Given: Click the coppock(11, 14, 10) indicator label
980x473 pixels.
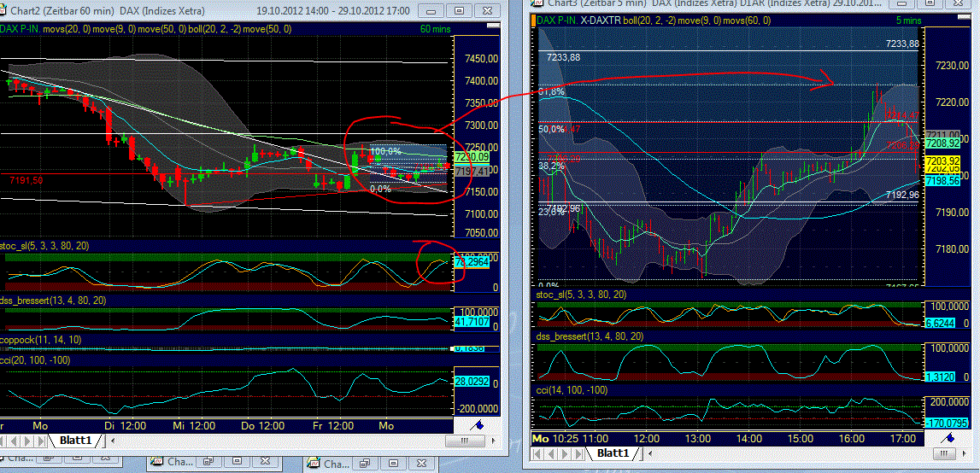Looking at the screenshot, I should click(x=41, y=339).
